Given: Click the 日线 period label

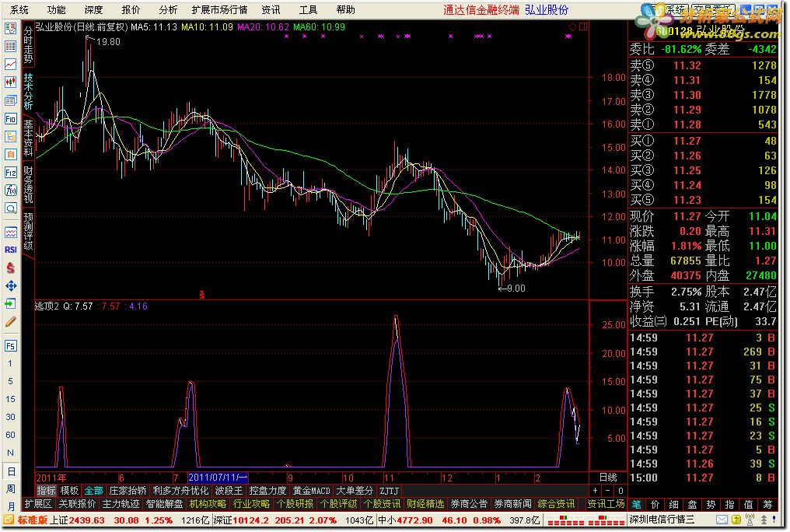Looking at the screenshot, I should tap(608, 477).
